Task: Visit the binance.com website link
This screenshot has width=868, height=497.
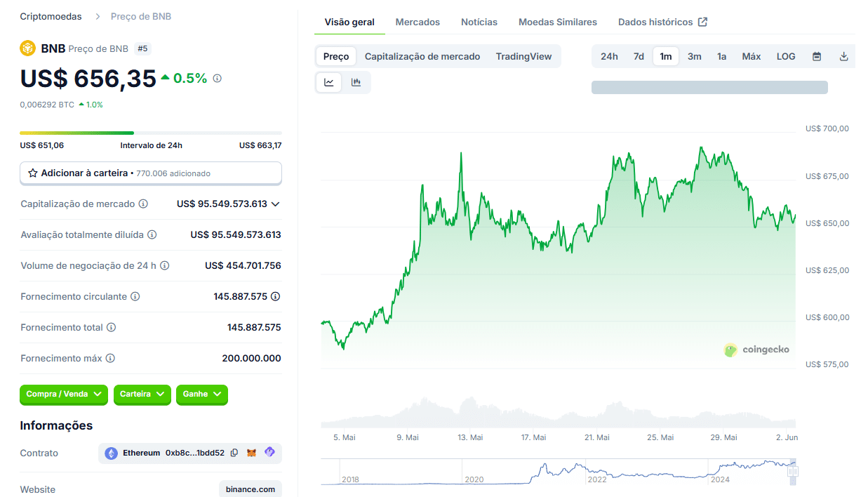Action: pos(251,489)
